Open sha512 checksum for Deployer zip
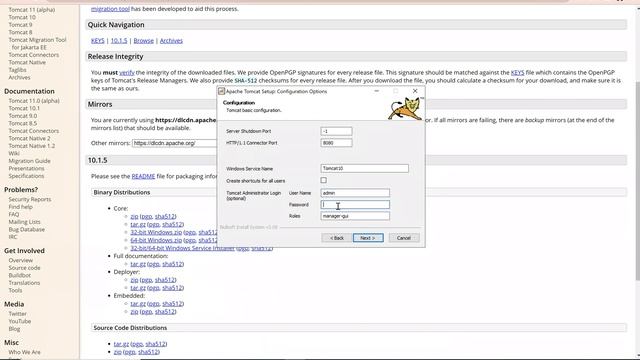This screenshot has height=360, width=640. [165, 280]
